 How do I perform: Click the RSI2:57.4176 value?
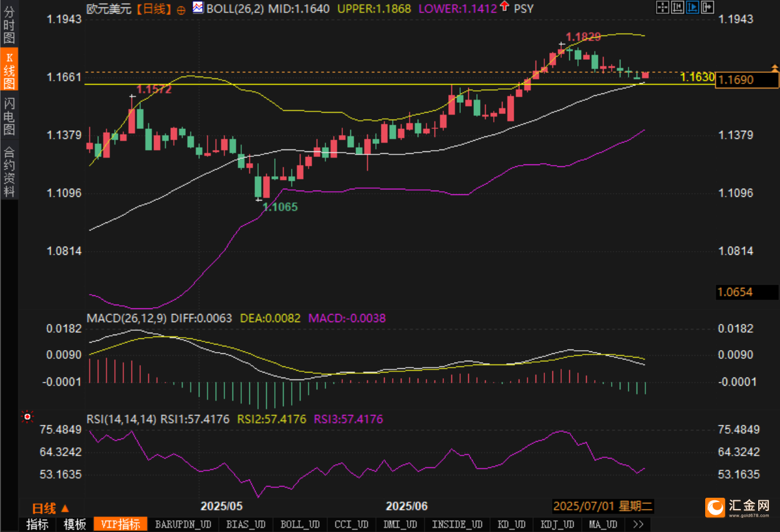(272, 419)
